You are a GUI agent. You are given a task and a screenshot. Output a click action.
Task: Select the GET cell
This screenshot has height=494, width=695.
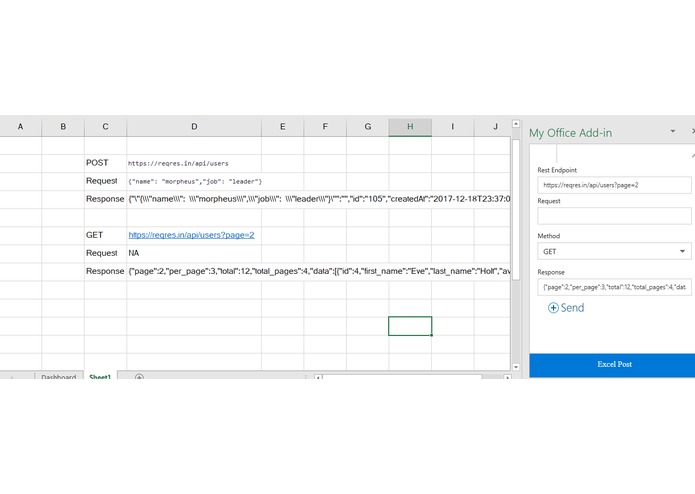(x=105, y=235)
